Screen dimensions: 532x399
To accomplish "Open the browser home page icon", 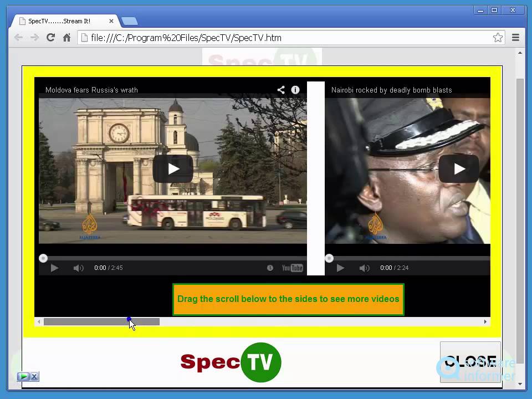I will pyautogui.click(x=67, y=37).
